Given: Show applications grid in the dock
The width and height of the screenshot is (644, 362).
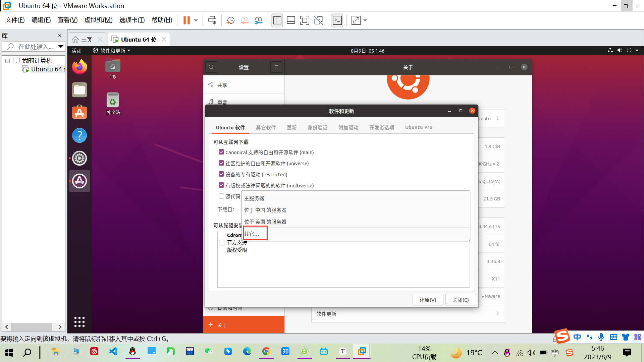Looking at the screenshot, I should (79, 322).
